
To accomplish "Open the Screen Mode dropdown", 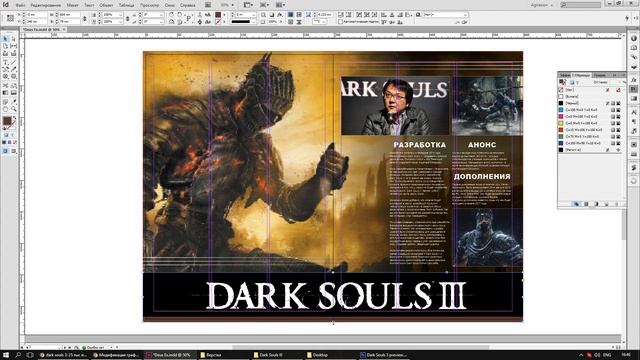I will [x=264, y=5].
